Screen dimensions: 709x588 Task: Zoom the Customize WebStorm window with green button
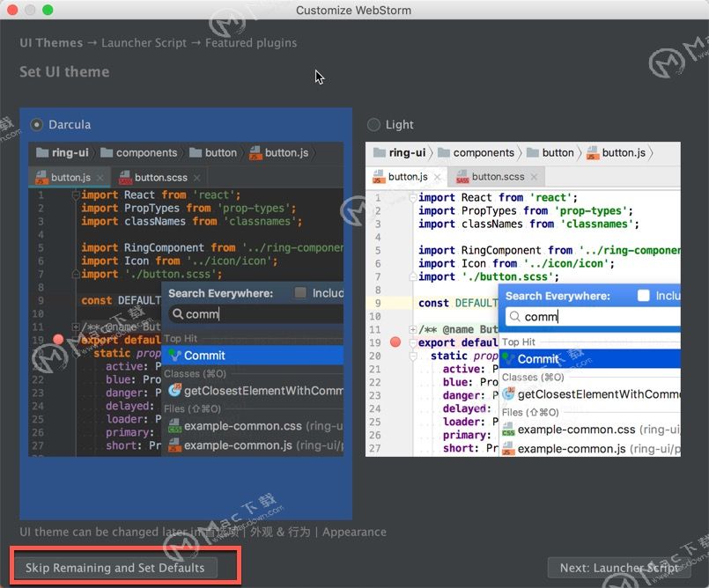point(48,10)
